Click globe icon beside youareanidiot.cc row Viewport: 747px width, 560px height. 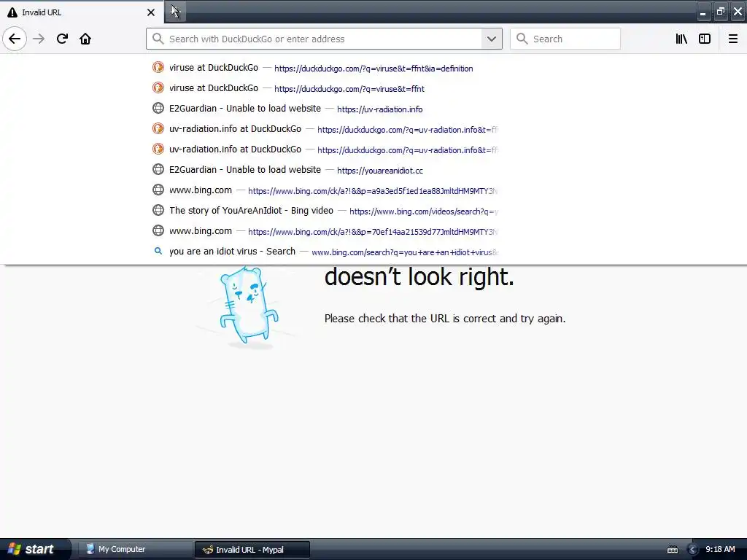[158, 169]
